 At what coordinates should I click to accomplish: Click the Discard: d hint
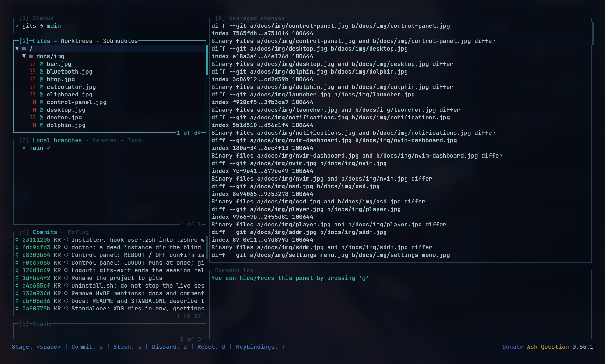pos(169,347)
